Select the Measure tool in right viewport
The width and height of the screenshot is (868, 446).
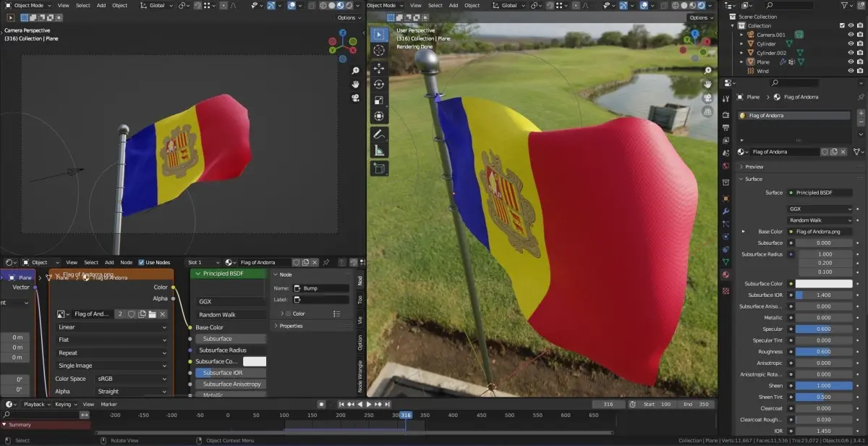379,151
